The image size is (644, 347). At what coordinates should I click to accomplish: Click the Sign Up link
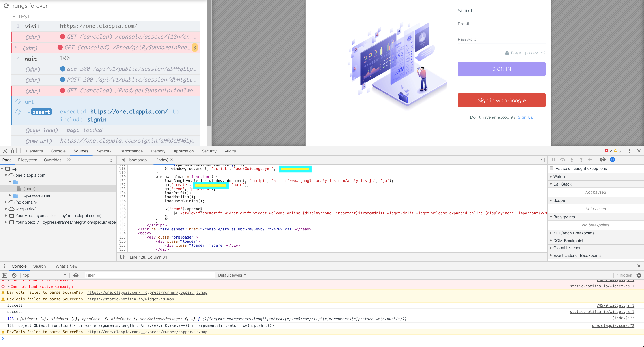(x=526, y=117)
